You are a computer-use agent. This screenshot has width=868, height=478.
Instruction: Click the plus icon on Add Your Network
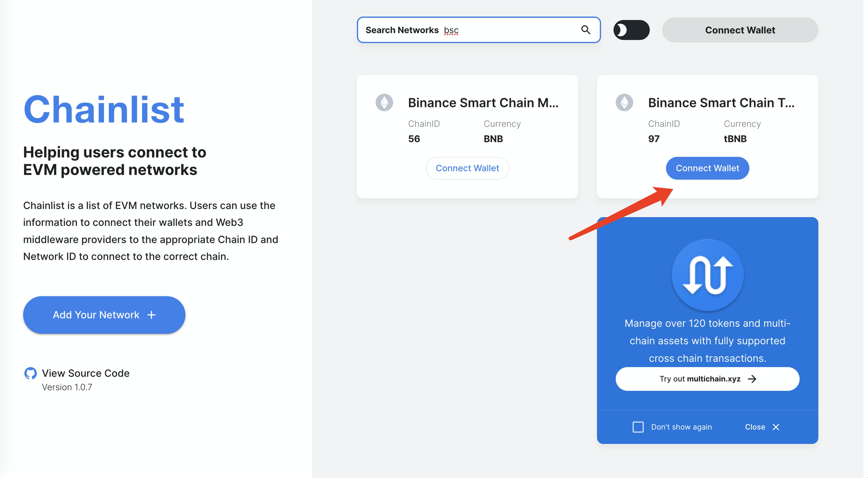coord(152,315)
